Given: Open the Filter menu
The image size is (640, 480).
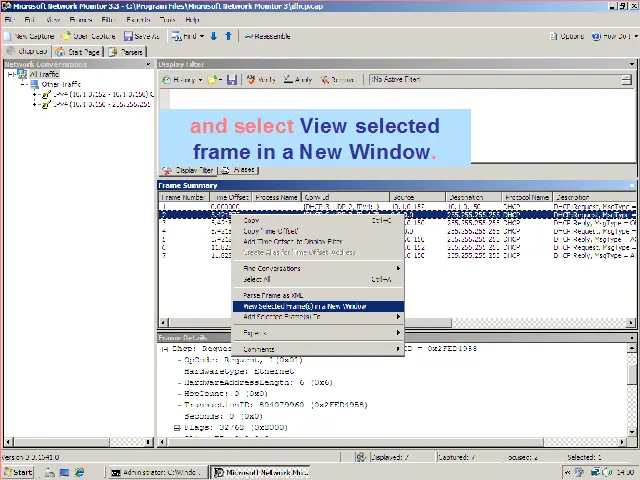Looking at the screenshot, I should 108,20.
